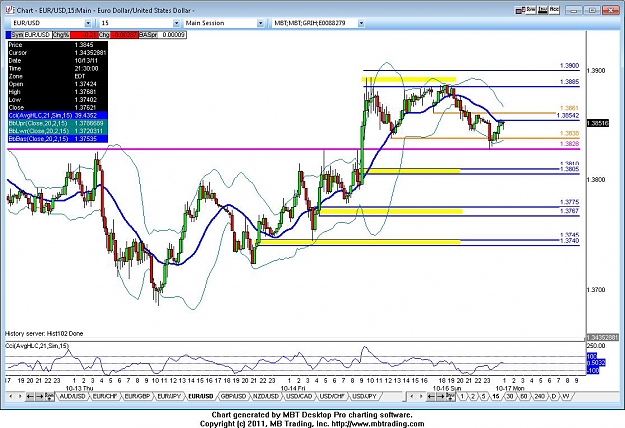
Task: Switch to the GBP/USD tab
Action: click(x=234, y=397)
